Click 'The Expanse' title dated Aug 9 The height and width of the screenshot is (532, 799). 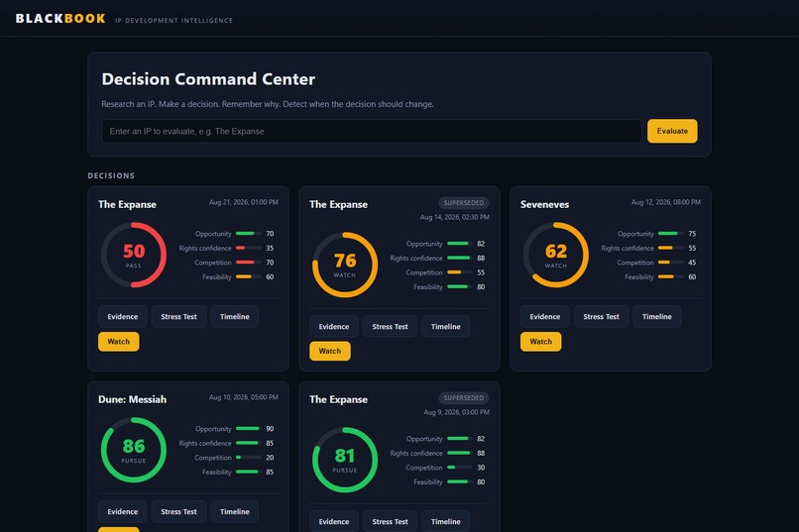click(x=338, y=399)
